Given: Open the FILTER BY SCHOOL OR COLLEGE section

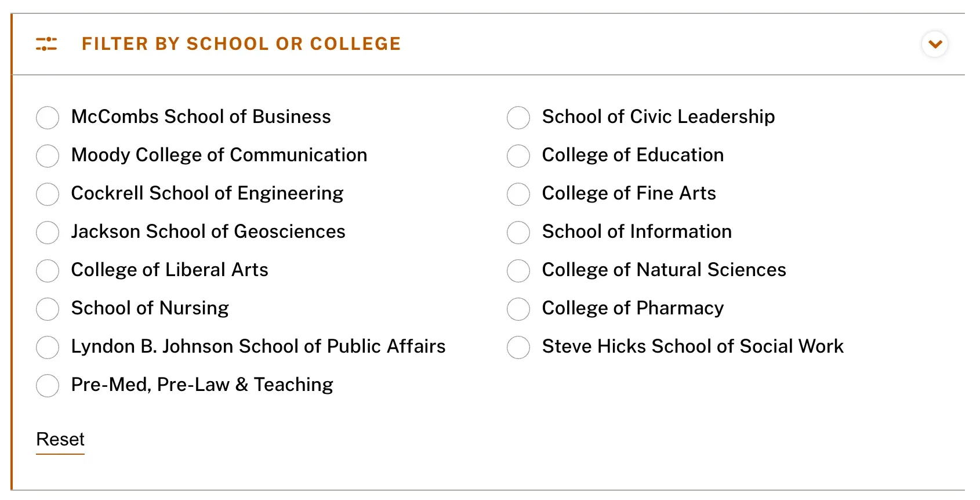Looking at the screenshot, I should (x=241, y=44).
